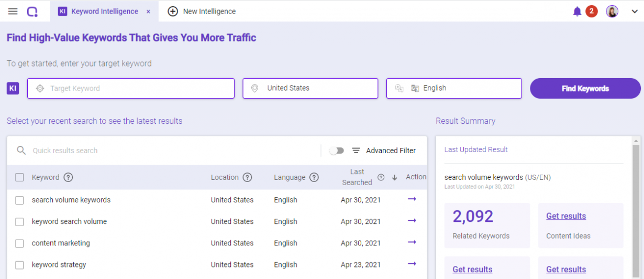
Task: Click Get results link below Content Ideas
Action: tap(566, 270)
